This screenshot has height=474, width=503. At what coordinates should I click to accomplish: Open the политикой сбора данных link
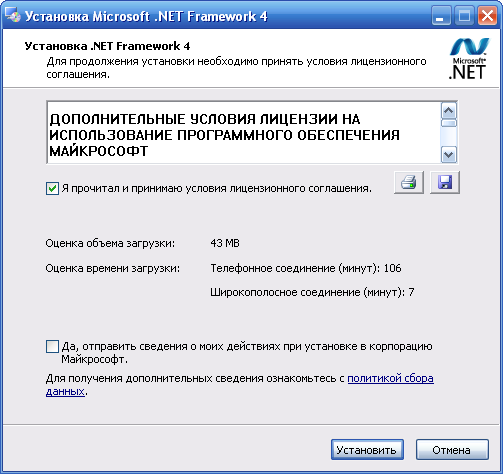click(x=390, y=379)
